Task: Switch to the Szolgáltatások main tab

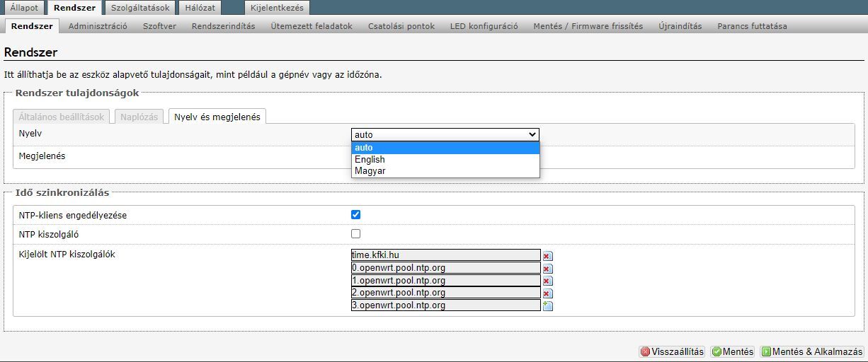Action: click(x=139, y=8)
